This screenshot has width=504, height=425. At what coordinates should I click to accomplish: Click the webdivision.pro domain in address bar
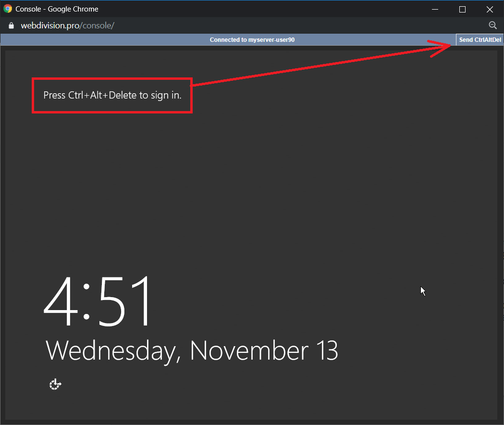click(49, 25)
